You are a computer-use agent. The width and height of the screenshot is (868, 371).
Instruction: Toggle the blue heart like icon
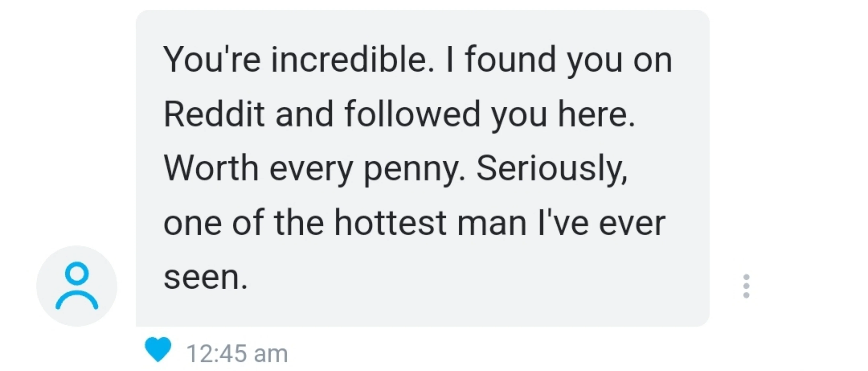coord(158,349)
